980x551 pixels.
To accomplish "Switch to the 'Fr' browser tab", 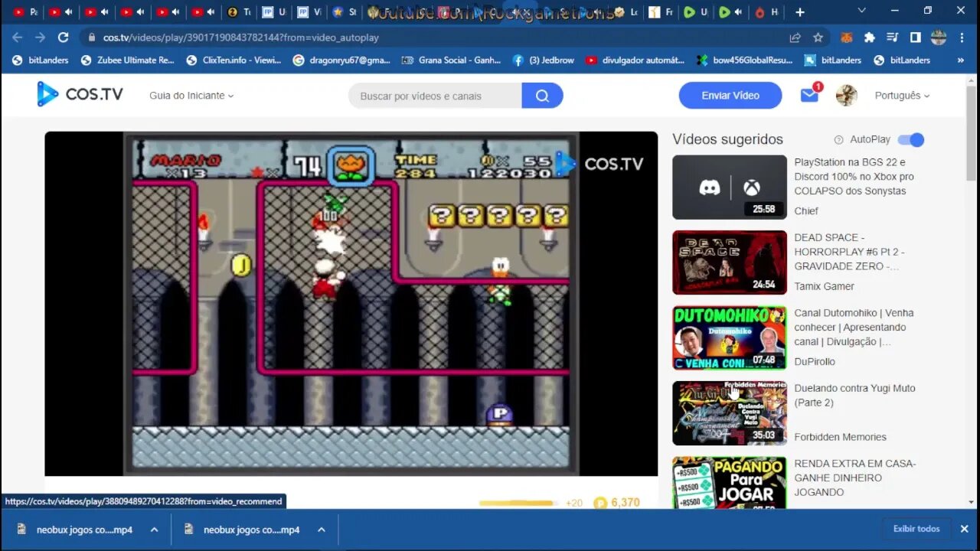I will pyautogui.click(x=661, y=12).
